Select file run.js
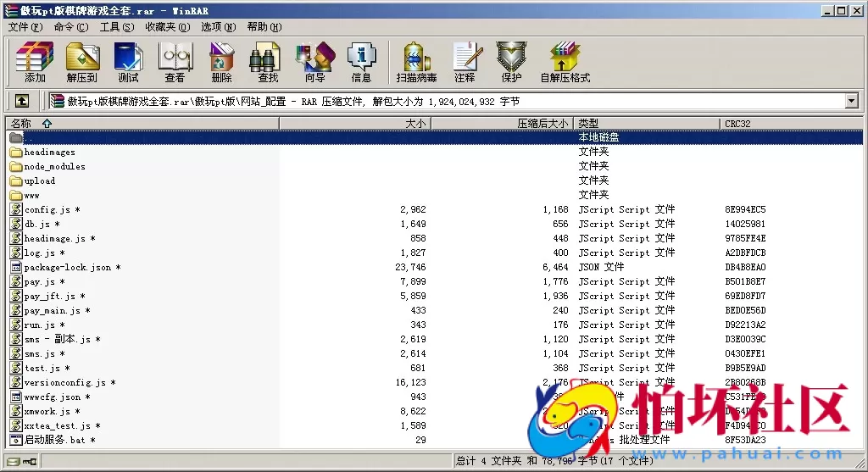Image resolution: width=868 pixels, height=472 pixels. [x=39, y=325]
